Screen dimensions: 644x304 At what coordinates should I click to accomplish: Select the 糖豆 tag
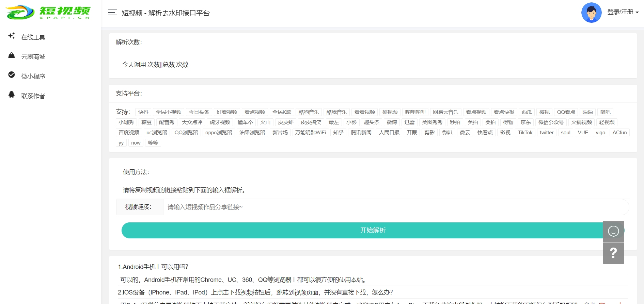point(146,122)
